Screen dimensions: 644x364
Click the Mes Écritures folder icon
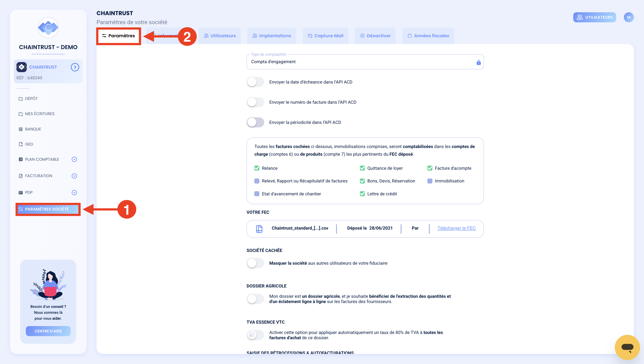(21, 114)
